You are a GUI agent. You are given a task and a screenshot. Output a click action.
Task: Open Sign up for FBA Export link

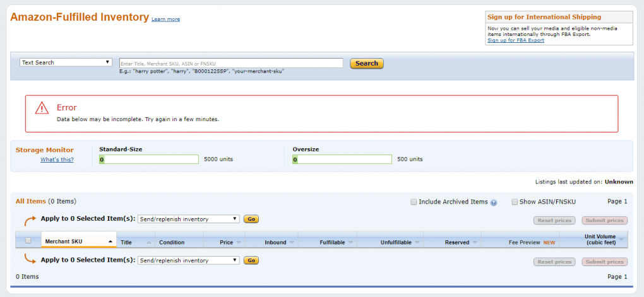pyautogui.click(x=515, y=40)
